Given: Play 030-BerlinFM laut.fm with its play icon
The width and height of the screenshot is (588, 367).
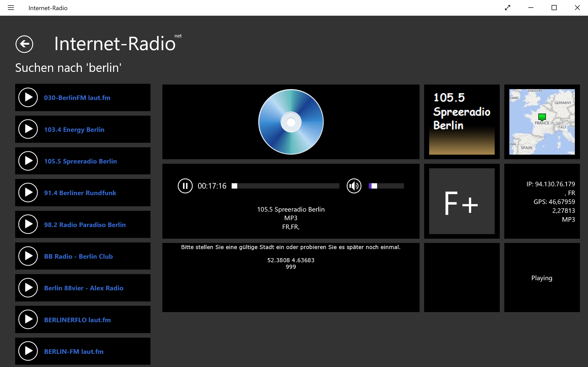Looking at the screenshot, I should pos(28,97).
